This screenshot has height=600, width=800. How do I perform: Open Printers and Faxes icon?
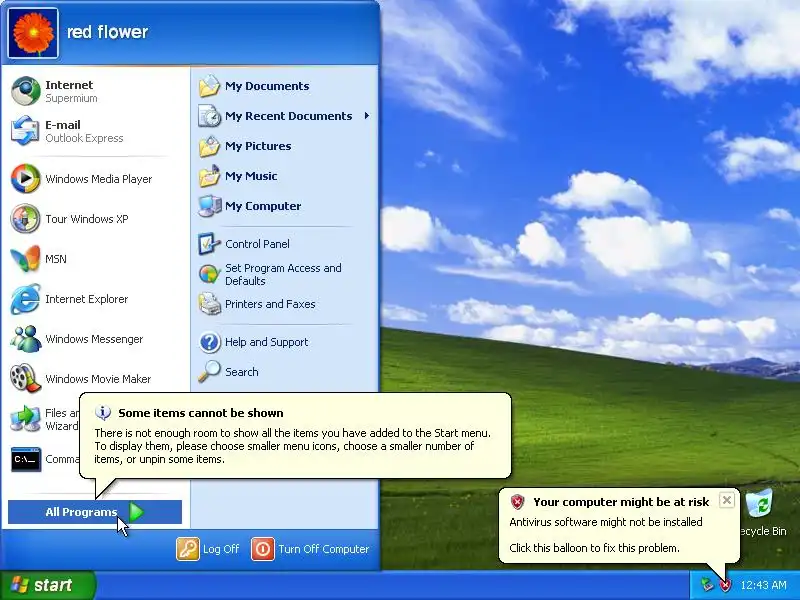(209, 304)
